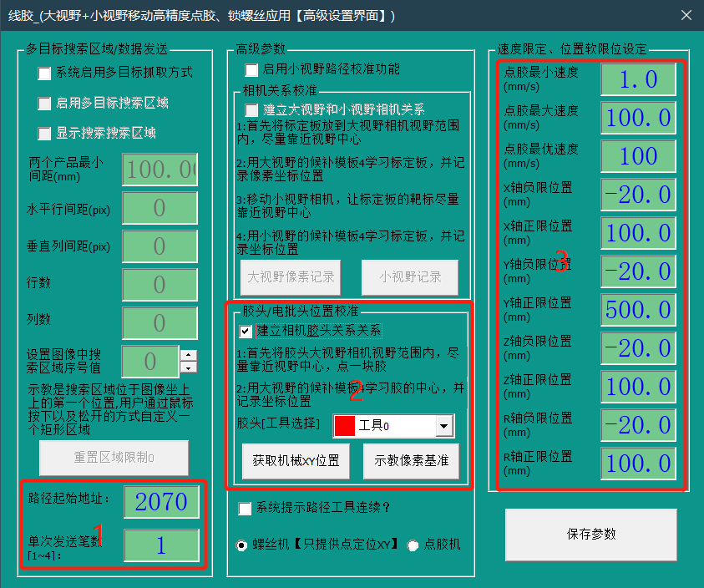The image size is (704, 588).
Task: Enable 启用小视野路径校准功能 checkbox
Action: [x=251, y=70]
